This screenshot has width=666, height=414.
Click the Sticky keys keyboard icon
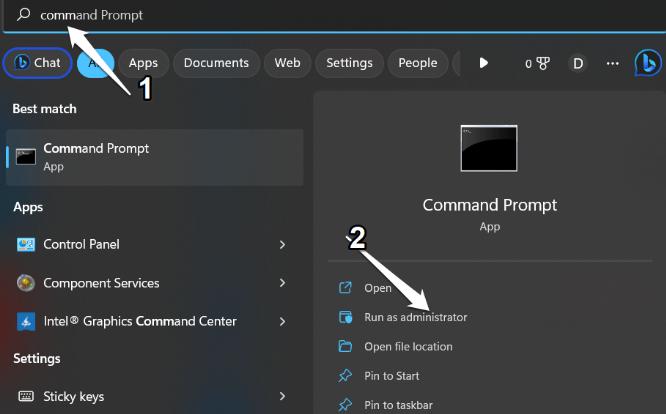(x=26, y=397)
